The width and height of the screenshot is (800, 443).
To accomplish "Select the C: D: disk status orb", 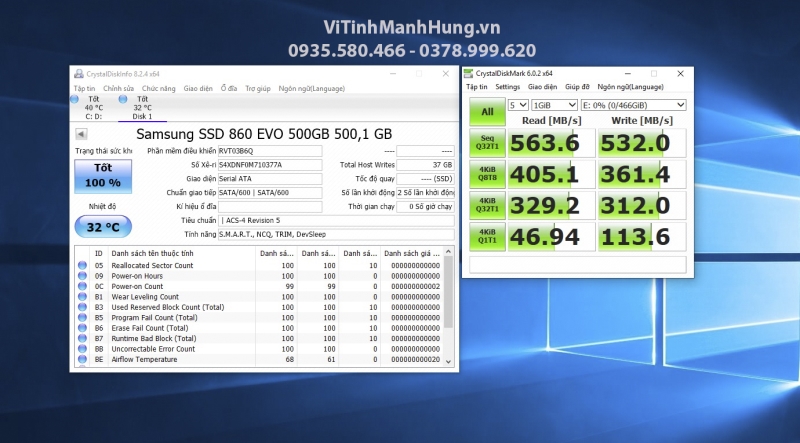I will (x=74, y=99).
